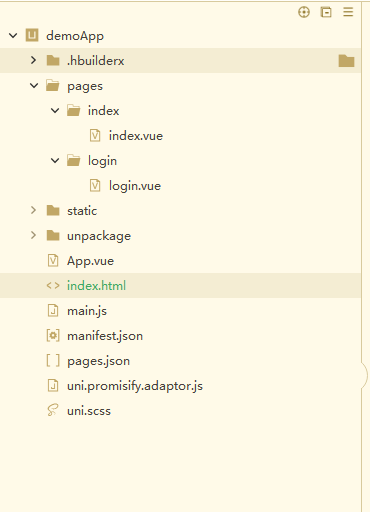The width and height of the screenshot is (370, 512).
Task: Open index.vue file
Action: pos(136,136)
